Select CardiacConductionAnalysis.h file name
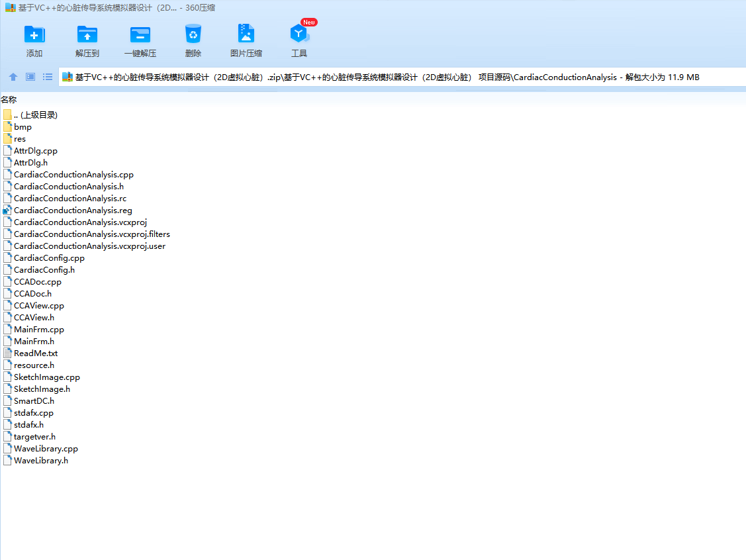Image resolution: width=746 pixels, height=560 pixels. [x=69, y=187]
